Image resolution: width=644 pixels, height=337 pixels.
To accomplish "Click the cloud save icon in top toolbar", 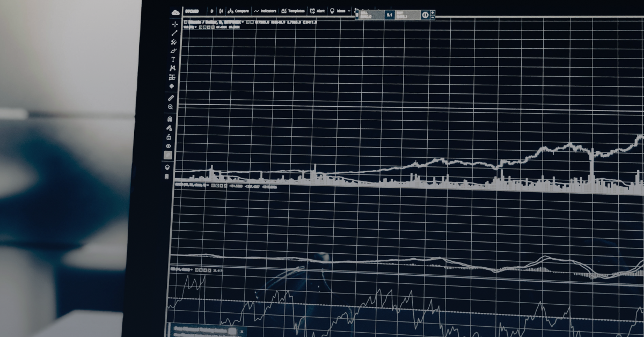I will point(175,12).
